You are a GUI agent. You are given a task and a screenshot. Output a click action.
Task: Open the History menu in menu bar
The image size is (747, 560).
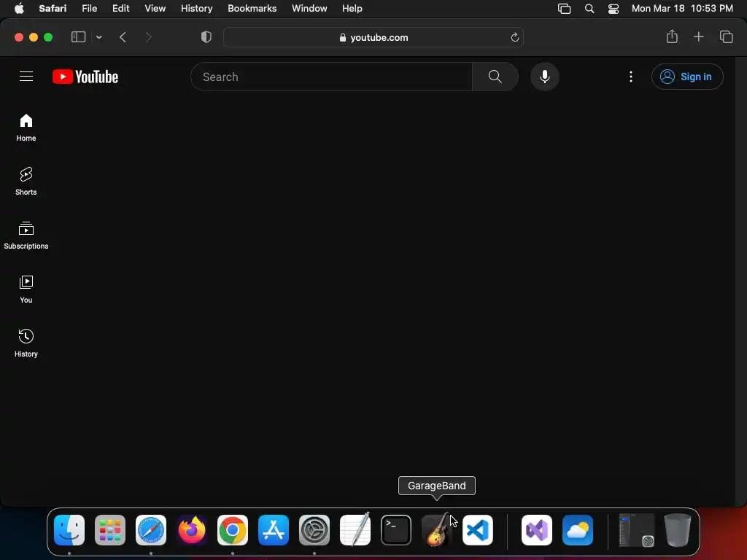click(196, 8)
